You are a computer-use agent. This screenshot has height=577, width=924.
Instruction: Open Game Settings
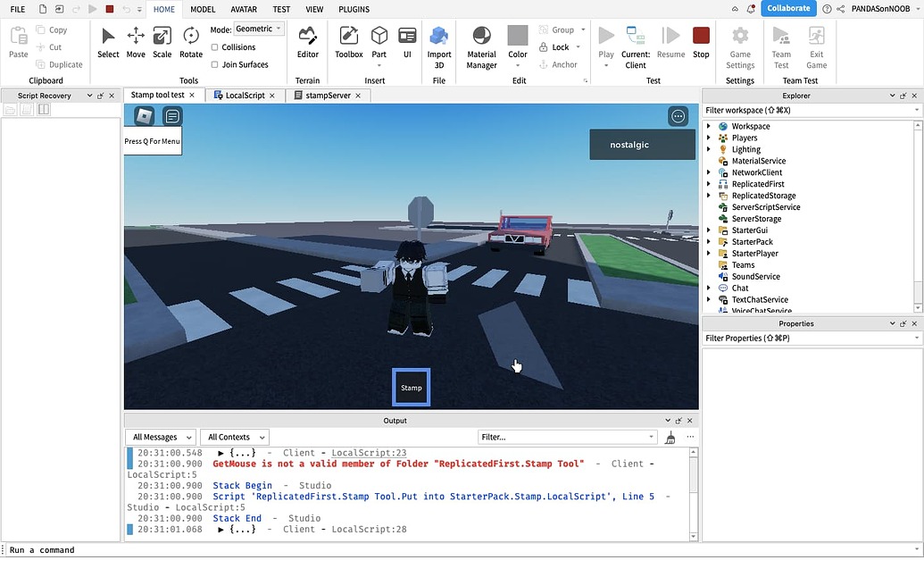coord(739,42)
